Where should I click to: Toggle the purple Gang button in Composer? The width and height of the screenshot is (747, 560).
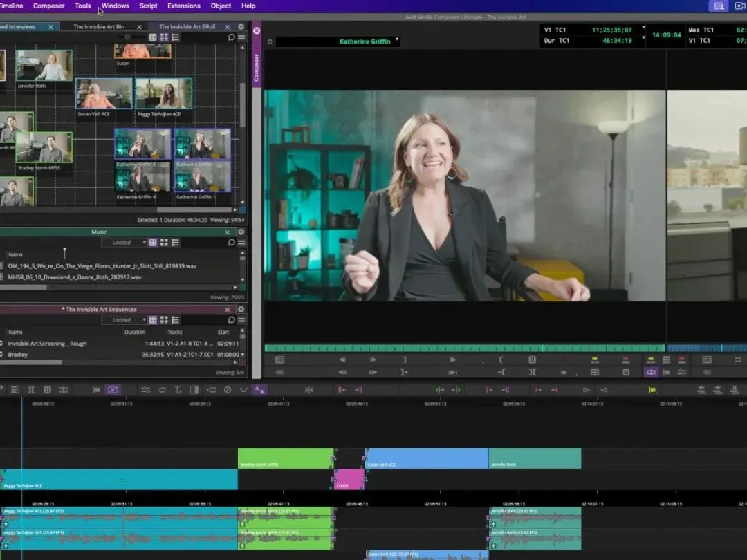point(651,373)
